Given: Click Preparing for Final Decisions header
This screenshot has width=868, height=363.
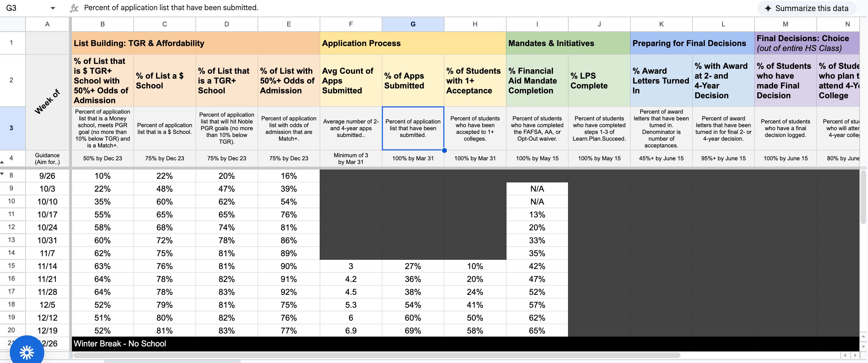Looking at the screenshot, I should (x=692, y=43).
